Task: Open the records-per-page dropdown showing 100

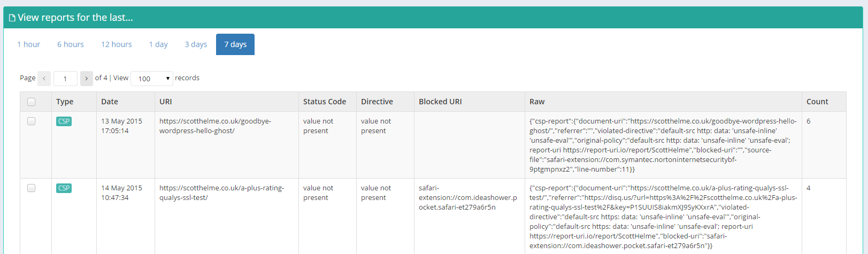Action: (152, 79)
